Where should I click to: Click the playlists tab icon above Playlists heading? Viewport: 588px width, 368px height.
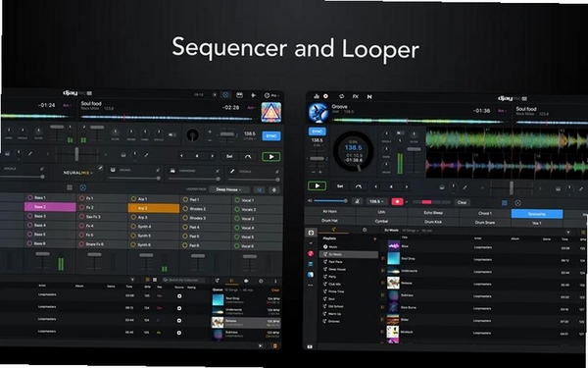click(333, 230)
